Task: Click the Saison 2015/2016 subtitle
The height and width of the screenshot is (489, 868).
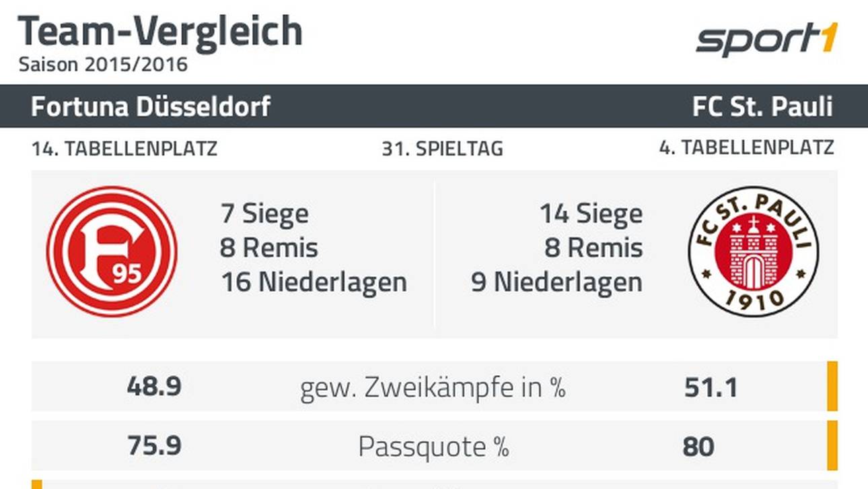Action: click(103, 65)
